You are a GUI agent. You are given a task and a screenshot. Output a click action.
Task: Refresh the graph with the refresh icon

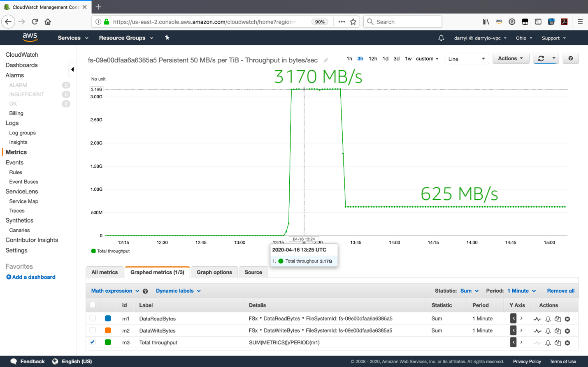(x=541, y=58)
